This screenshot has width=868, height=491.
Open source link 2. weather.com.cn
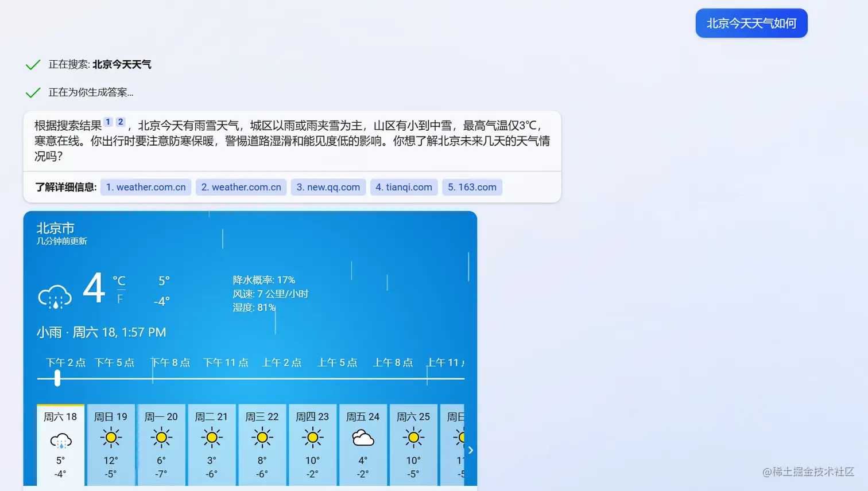pos(241,187)
